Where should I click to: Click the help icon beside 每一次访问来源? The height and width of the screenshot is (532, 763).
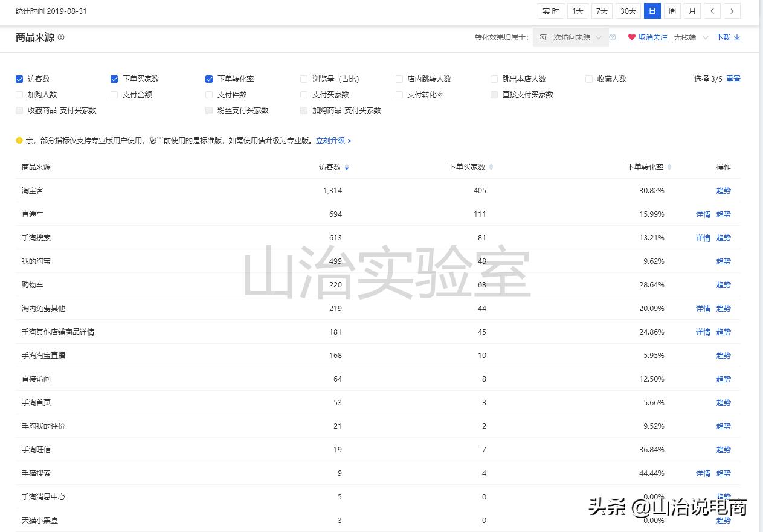pyautogui.click(x=613, y=37)
